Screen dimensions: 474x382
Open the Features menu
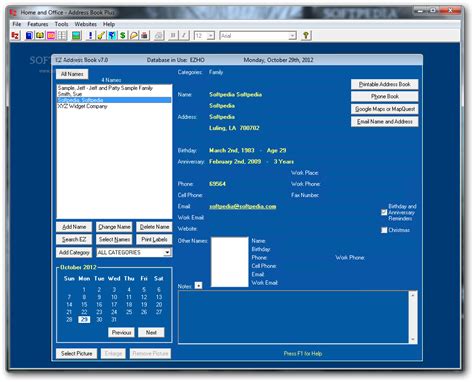pyautogui.click(x=38, y=24)
